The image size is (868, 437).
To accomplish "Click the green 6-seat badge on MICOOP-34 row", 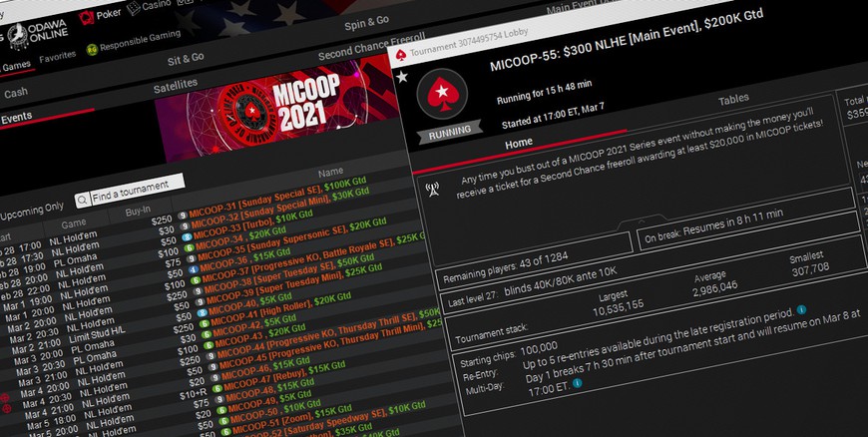I will tap(189, 247).
